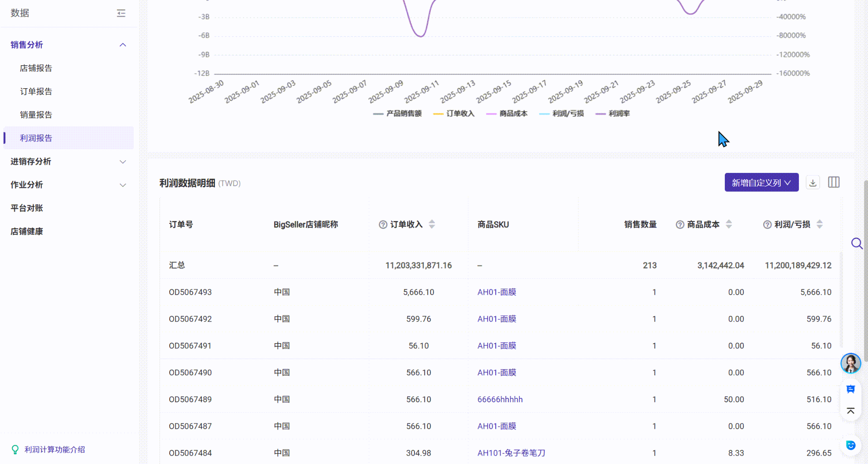Open 店铺报告 in the sidebar
The height and width of the screenshot is (464, 868).
36,68
